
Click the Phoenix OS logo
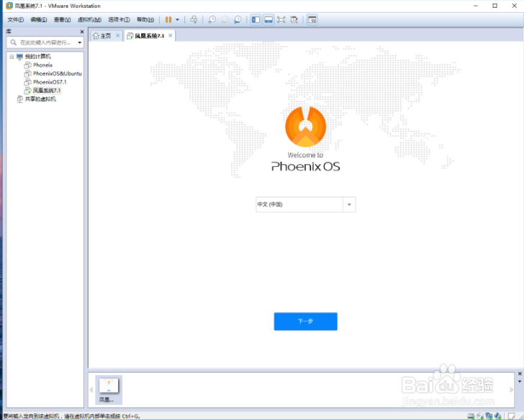305,127
